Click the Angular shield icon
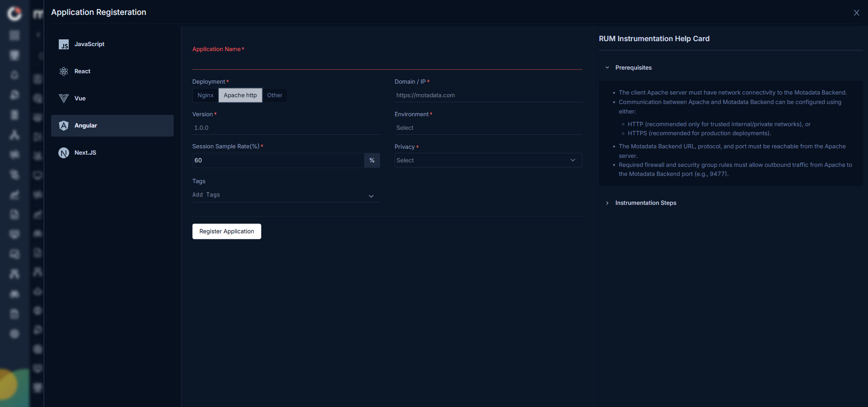 [x=64, y=126]
